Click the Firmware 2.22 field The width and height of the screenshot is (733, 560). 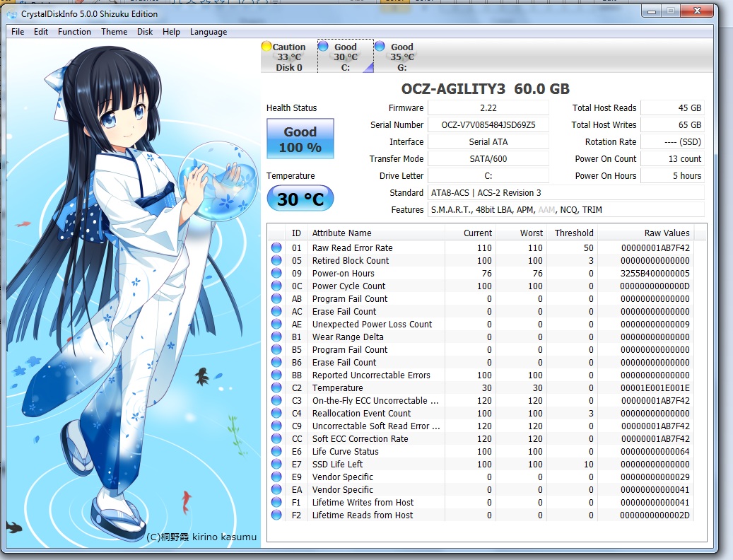[x=488, y=108]
